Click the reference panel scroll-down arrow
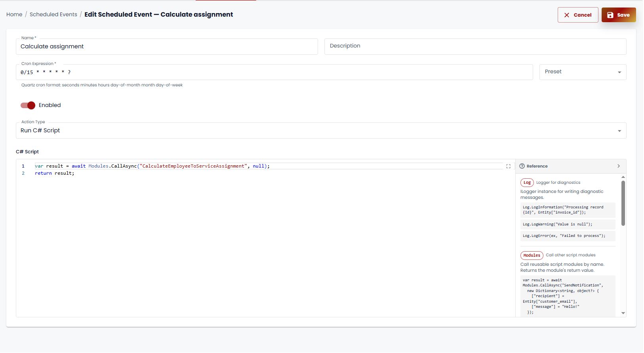The image size is (644, 353). (x=623, y=313)
